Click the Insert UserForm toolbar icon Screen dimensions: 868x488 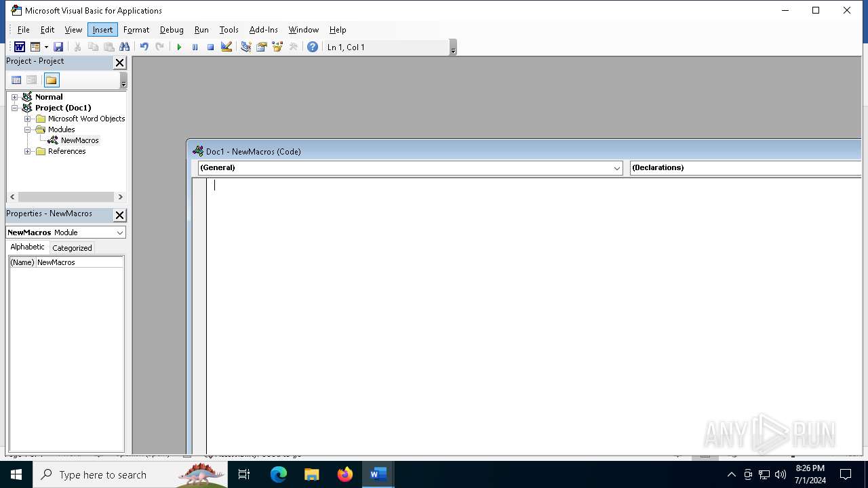point(35,47)
